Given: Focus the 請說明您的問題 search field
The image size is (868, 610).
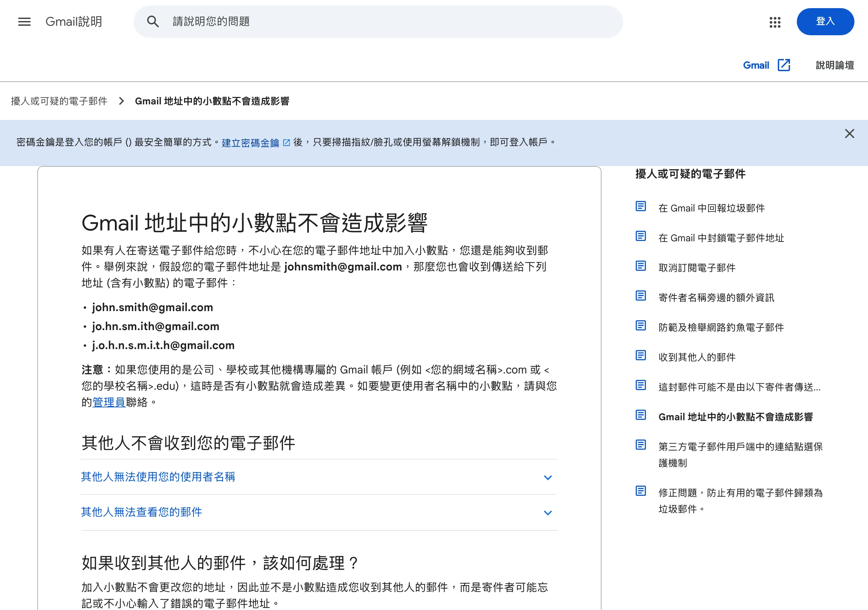Looking at the screenshot, I should tap(378, 22).
